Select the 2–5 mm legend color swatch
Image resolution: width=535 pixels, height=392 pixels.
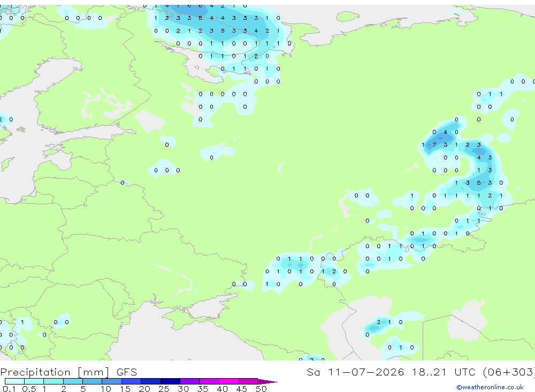[73, 381]
